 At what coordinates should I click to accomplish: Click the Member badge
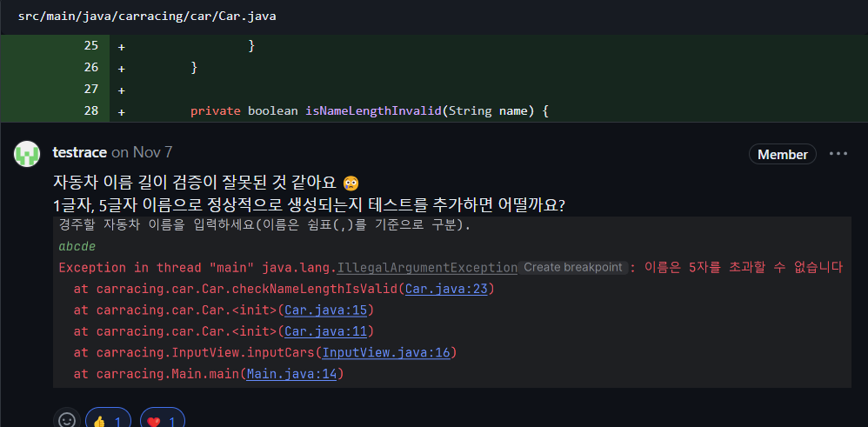click(782, 155)
